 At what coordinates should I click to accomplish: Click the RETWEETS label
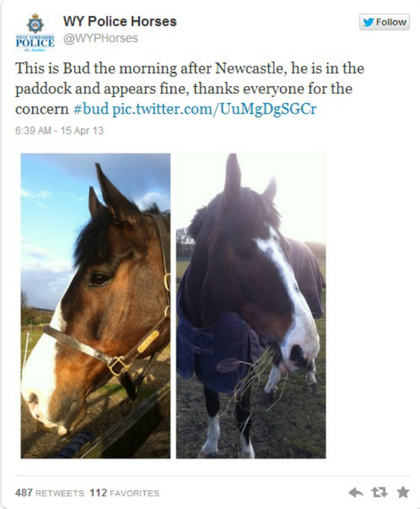60,493
